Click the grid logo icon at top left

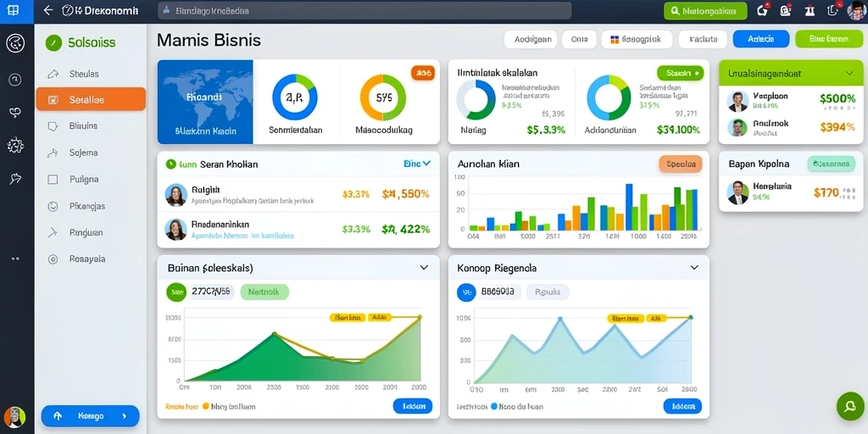12,10
